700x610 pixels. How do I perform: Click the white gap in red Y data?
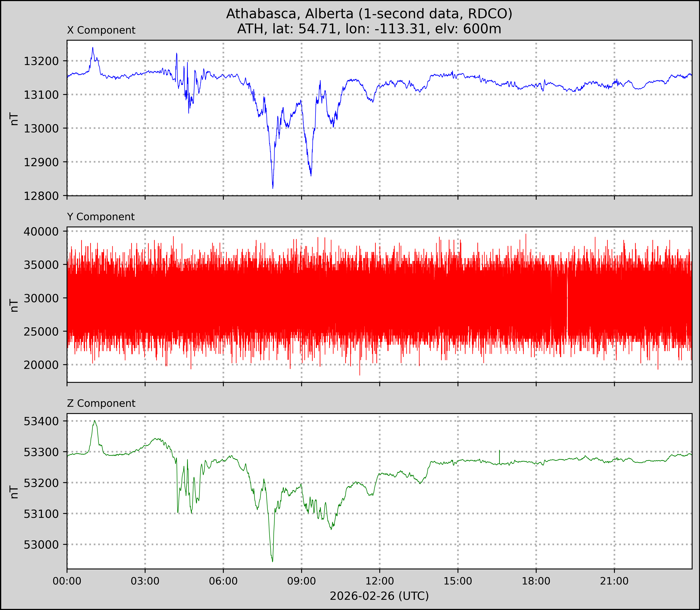(567, 303)
